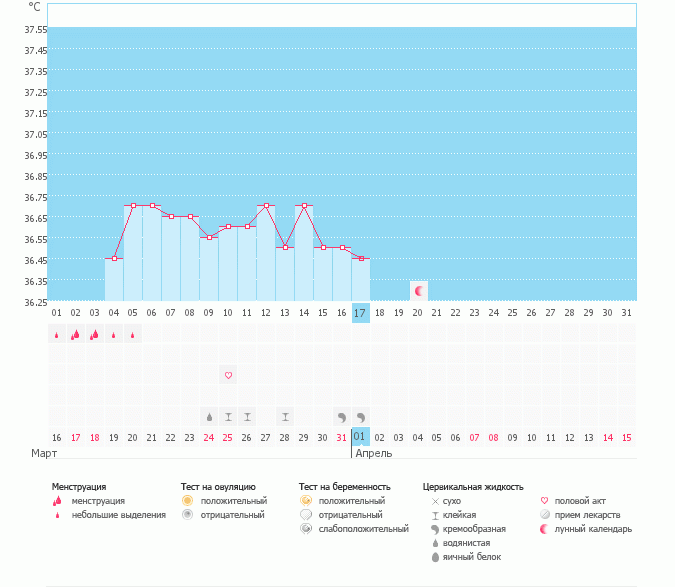The width and height of the screenshot is (675, 587).
Task: Click the sticky fluid icon on cycle day 13
Action: pyautogui.click(x=285, y=417)
